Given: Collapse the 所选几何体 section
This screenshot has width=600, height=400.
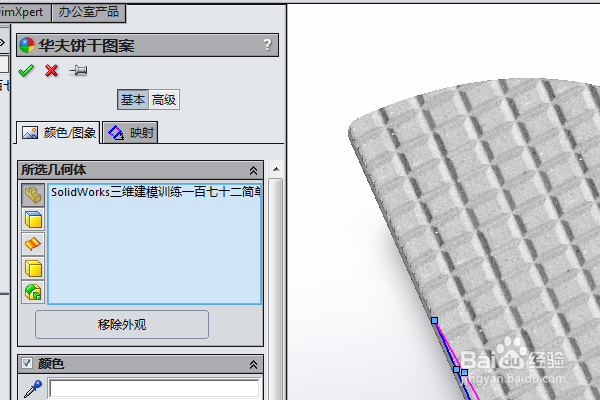Looking at the screenshot, I should (x=253, y=170).
